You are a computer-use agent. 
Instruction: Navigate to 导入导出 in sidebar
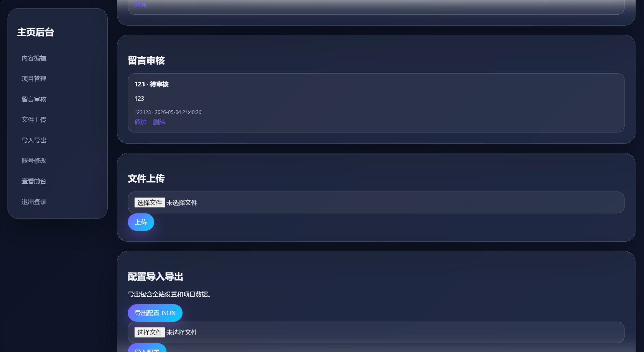34,140
